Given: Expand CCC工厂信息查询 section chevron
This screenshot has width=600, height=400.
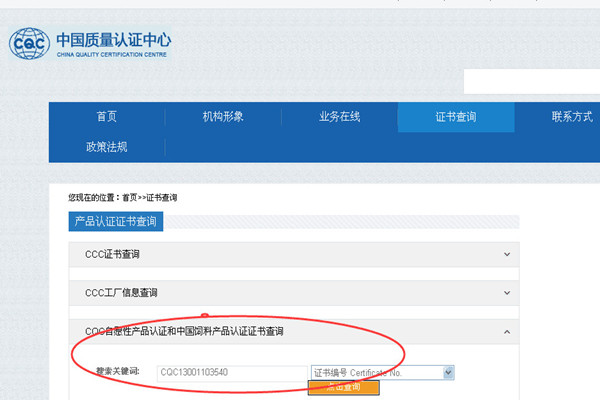Looking at the screenshot, I should click(507, 293).
